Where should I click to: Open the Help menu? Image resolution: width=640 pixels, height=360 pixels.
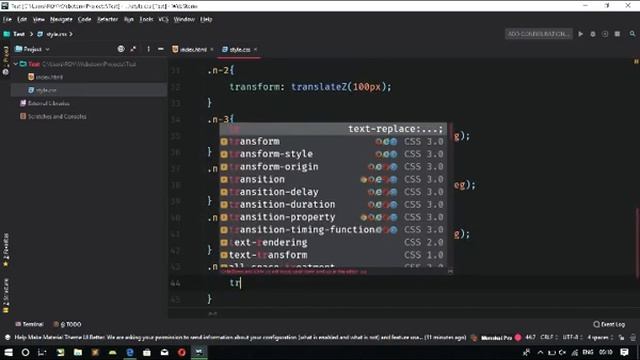(206, 19)
